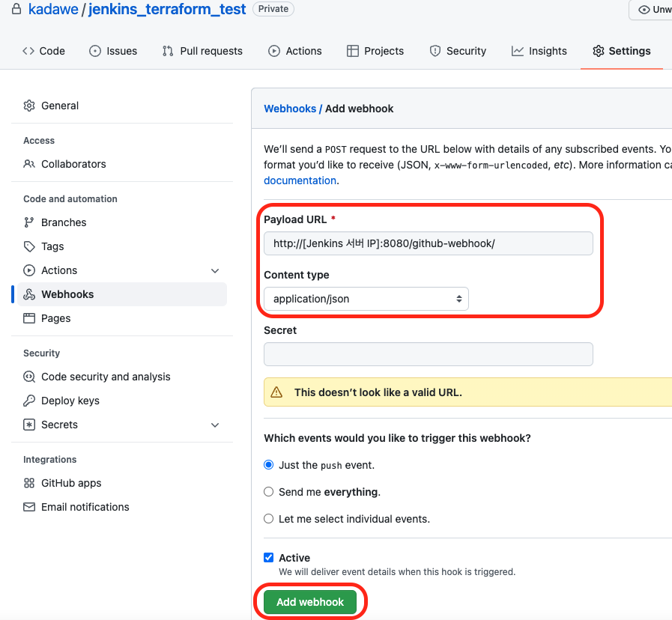Screen dimensions: 672x620
Task: Expand the sidebar Actions submenu chevron
Action: click(x=215, y=271)
